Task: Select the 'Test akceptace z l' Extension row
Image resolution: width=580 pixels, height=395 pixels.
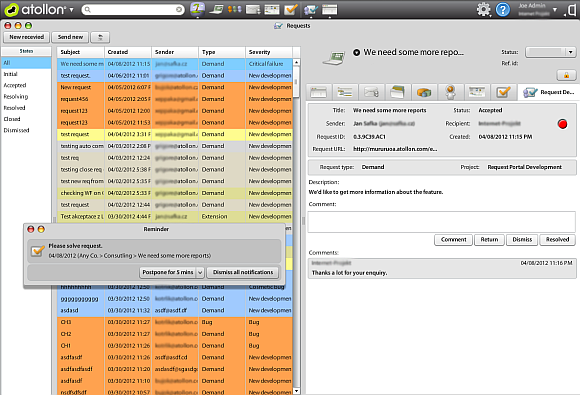Action: pyautogui.click(x=175, y=216)
